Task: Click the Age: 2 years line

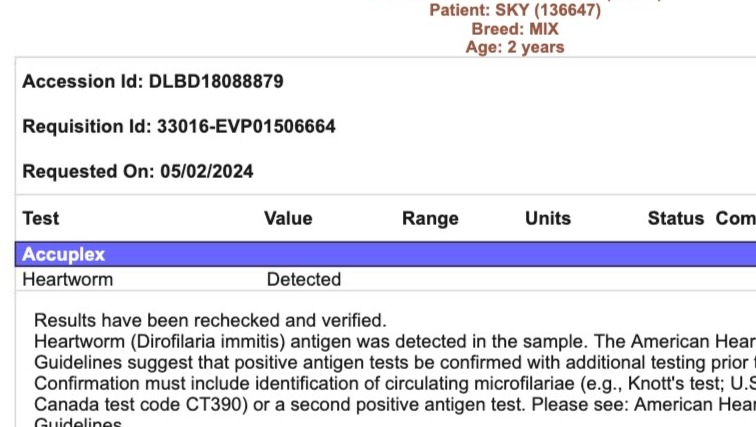Action: [x=515, y=47]
